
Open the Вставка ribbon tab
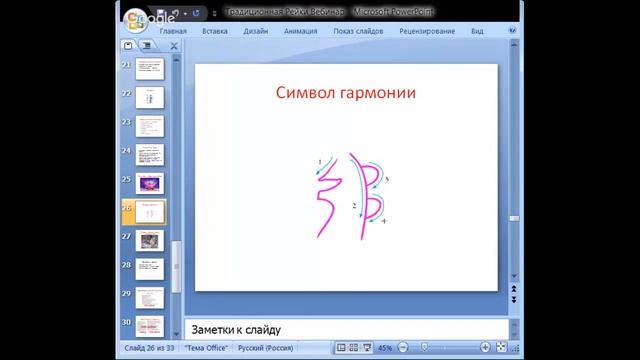[215, 31]
